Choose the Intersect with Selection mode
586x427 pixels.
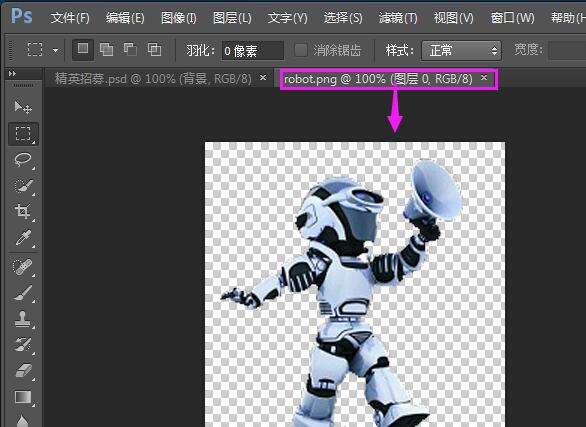154,49
